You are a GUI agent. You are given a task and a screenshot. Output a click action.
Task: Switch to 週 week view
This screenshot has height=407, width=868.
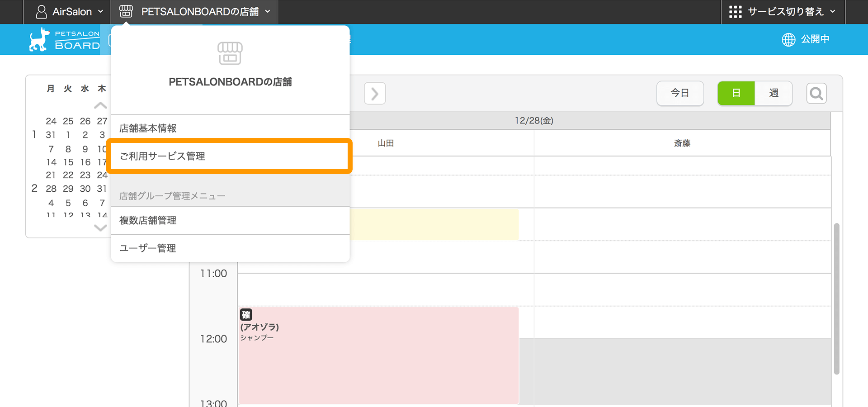coord(774,93)
